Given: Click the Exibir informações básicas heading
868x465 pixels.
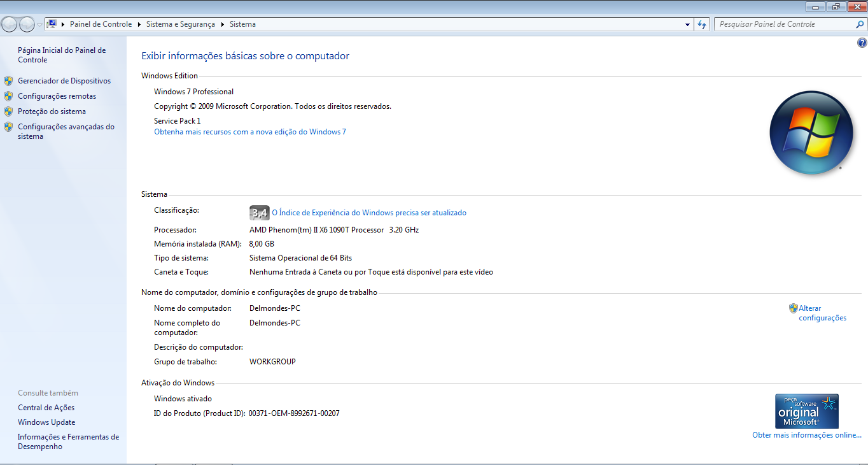Looking at the screenshot, I should [x=245, y=56].
